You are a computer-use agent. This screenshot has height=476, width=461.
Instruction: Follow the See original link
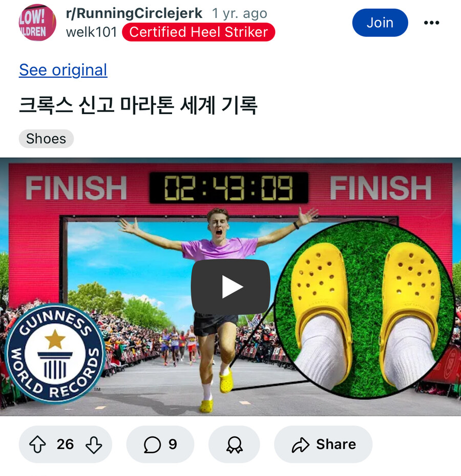pyautogui.click(x=63, y=70)
